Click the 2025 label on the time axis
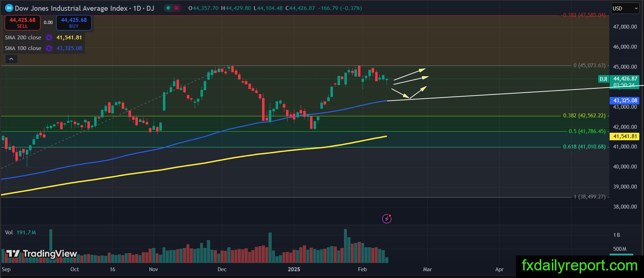The image size is (644, 278). [294, 269]
